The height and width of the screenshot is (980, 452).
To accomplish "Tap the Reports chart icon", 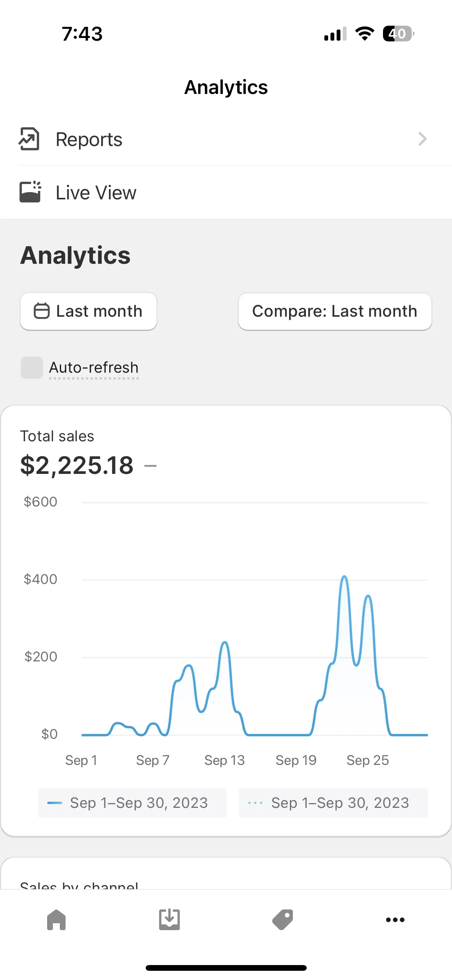I will (29, 139).
